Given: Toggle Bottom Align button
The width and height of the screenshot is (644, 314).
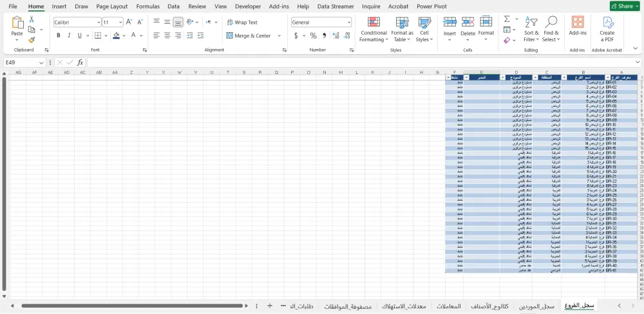Looking at the screenshot, I should [x=178, y=22].
